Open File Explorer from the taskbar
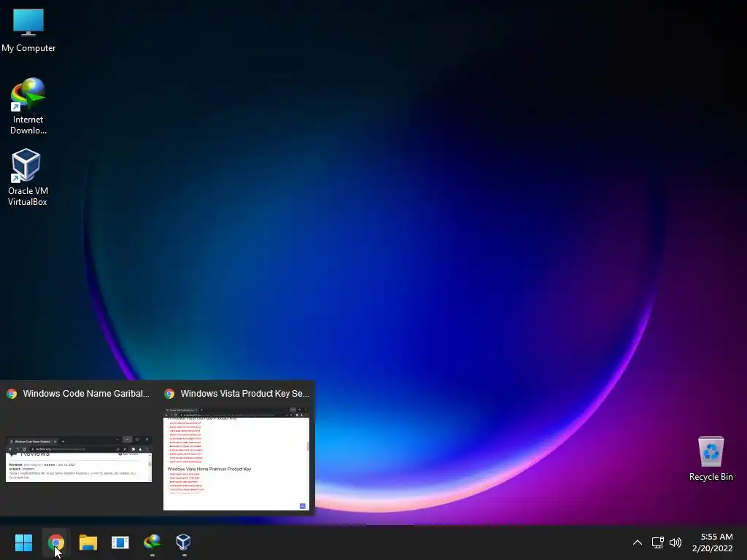Viewport: 747px width, 560px height. point(88,542)
